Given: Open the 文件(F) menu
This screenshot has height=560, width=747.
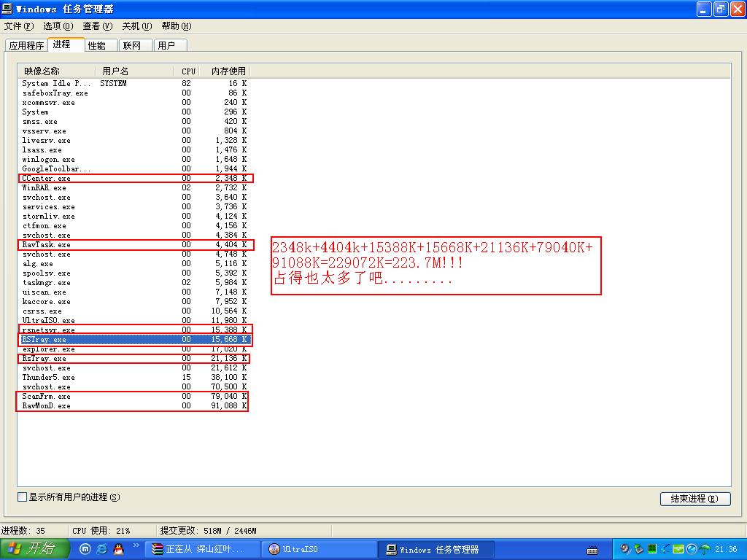Looking at the screenshot, I should click(19, 26).
